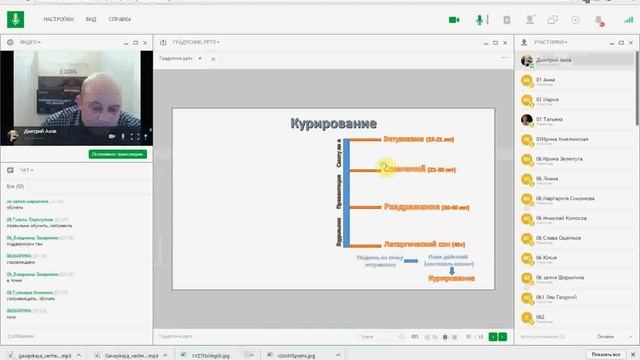Screen dimensions: 640x360
Task: Expand the presentation file panel title dropdown
Action: click(196, 42)
